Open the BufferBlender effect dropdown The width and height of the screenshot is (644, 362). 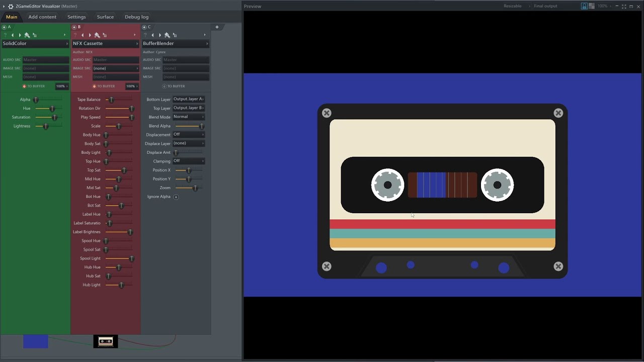(176, 44)
